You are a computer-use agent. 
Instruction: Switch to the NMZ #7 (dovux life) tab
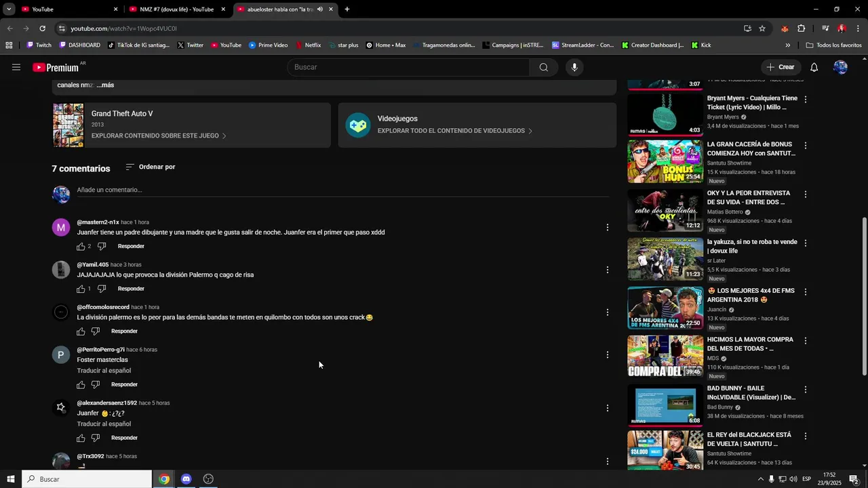point(177,9)
